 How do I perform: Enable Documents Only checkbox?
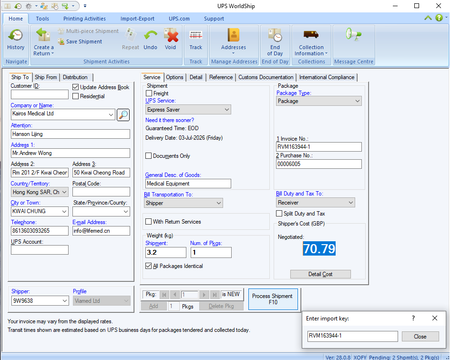[x=149, y=156]
